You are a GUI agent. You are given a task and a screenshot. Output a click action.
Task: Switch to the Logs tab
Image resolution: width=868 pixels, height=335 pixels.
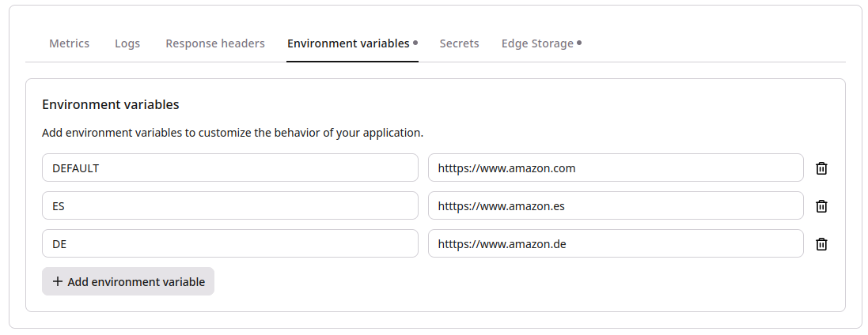coord(127,43)
